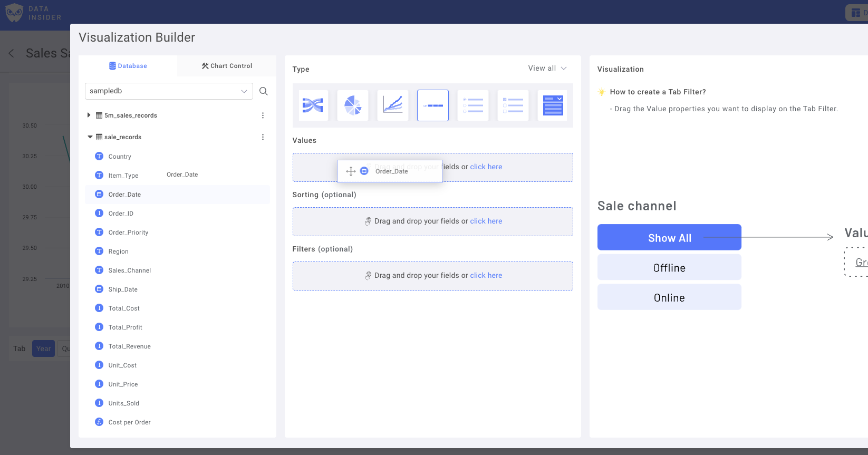Switch to the Chart Control tab
The height and width of the screenshot is (455, 868).
tap(227, 66)
